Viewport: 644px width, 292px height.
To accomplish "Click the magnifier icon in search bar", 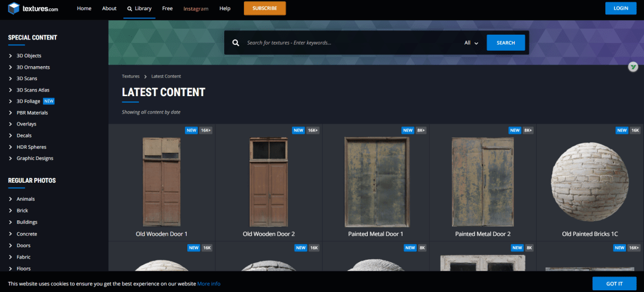I will 236,43.
